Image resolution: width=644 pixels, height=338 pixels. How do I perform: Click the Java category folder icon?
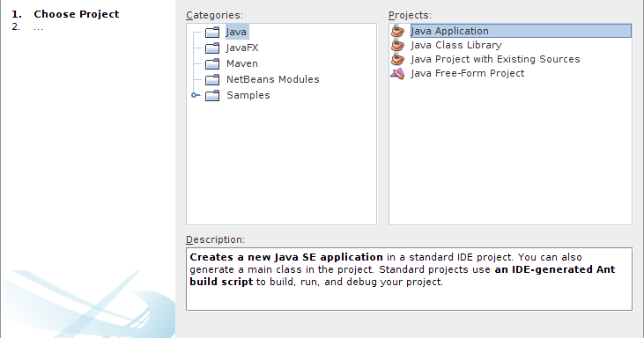pos(212,32)
